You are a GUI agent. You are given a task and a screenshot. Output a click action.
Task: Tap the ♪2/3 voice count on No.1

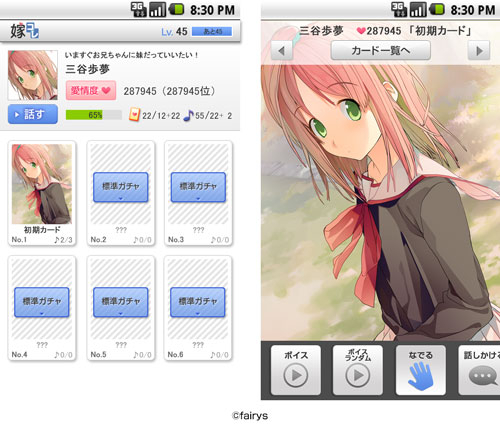tap(63, 240)
